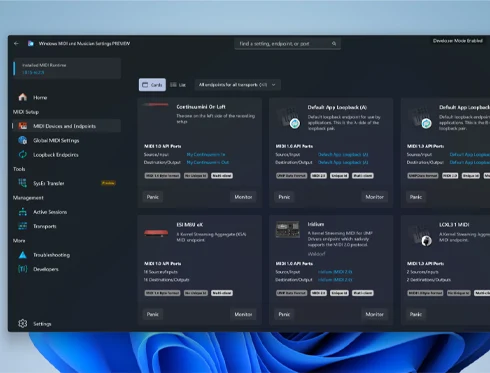Click Preview badge next to SysEx Transfer
Viewport: 490px width, 373px height.
108,183
